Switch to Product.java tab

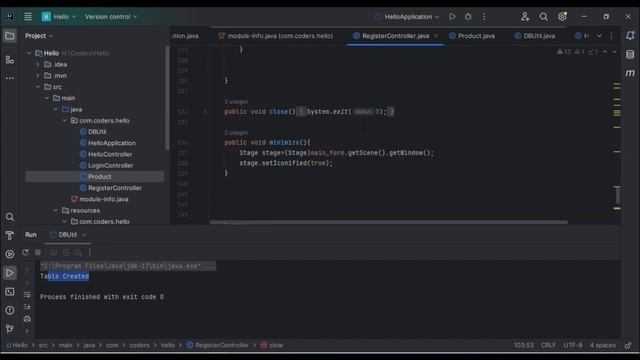[x=472, y=36]
